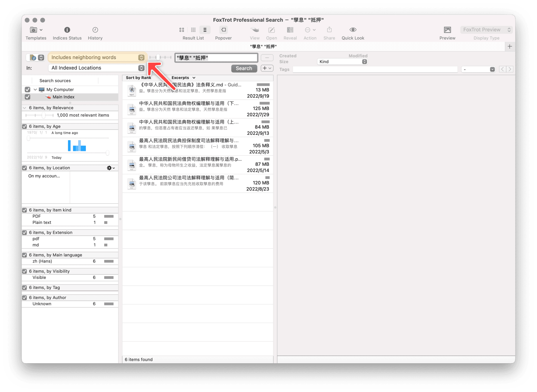Click the Reveal toolbar icon
The height and width of the screenshot is (392, 537).
[290, 30]
